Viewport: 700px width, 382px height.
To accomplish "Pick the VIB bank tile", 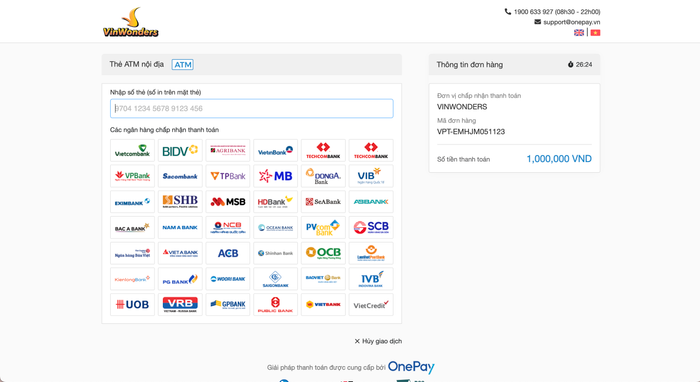I will [x=371, y=176].
